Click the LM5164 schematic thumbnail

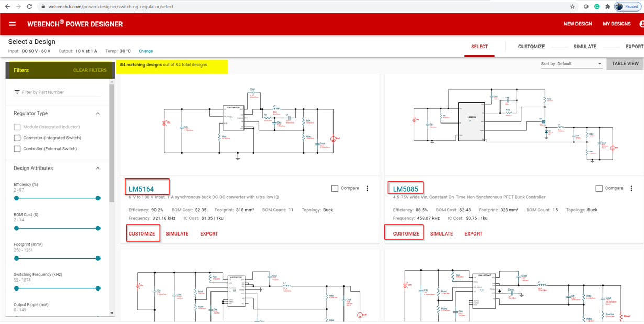coord(250,125)
